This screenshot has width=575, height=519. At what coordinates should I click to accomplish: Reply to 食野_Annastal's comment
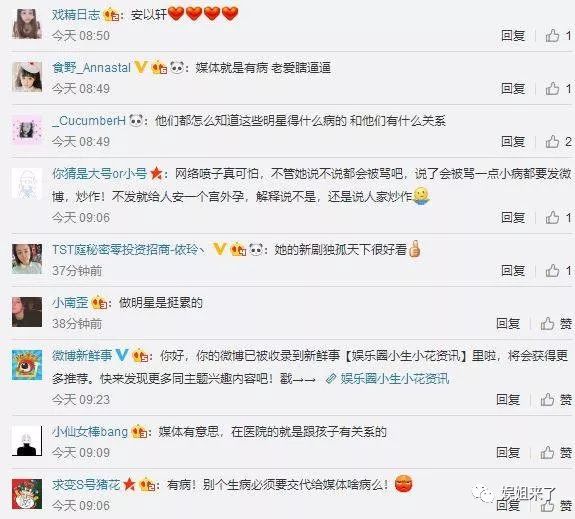[x=513, y=88]
